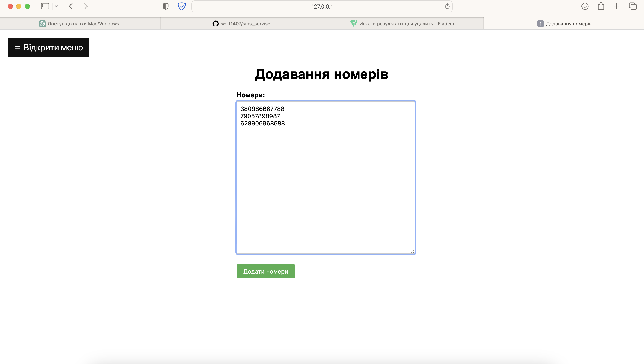Show the tab overview icon
The height and width of the screenshot is (364, 644).
click(x=632, y=6)
